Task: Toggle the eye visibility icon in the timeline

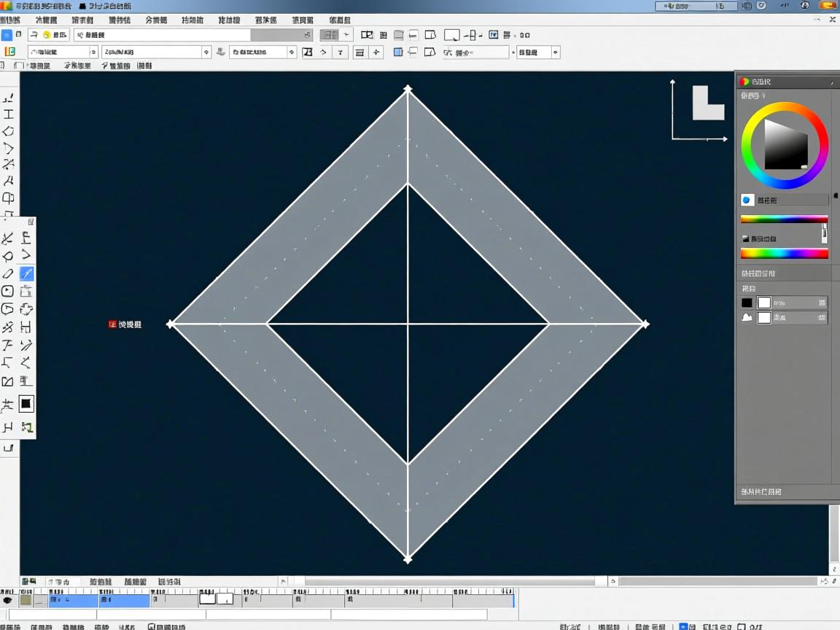Action: (x=8, y=600)
